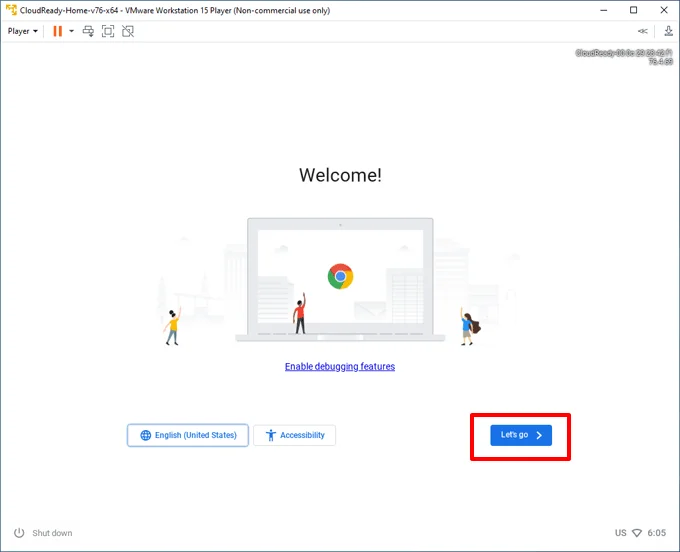Maximize the VMware Player window

click(x=634, y=10)
